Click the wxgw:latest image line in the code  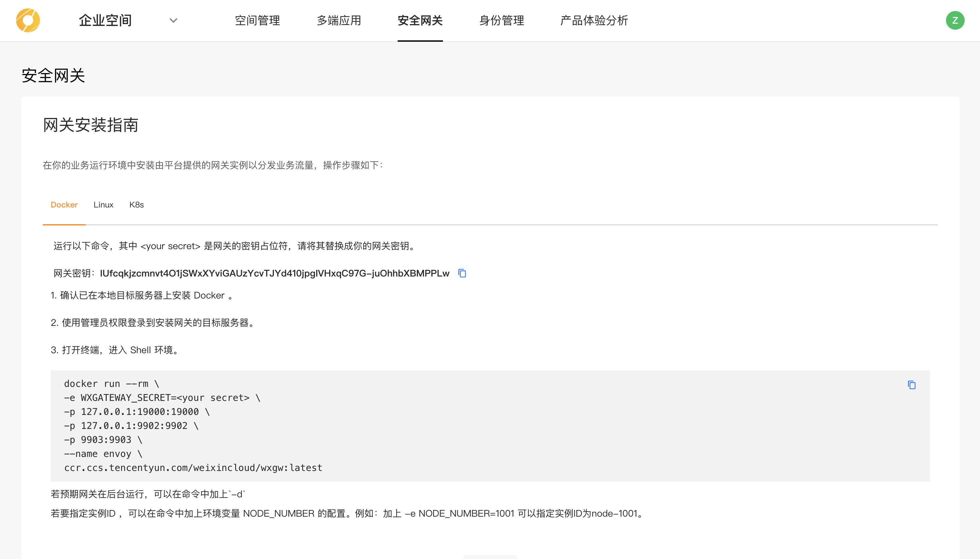(193, 468)
